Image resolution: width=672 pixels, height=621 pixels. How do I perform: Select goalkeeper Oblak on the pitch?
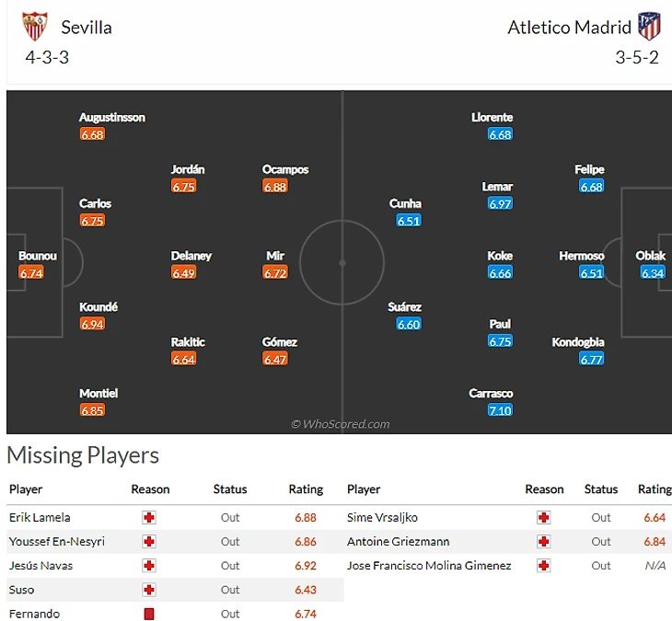(x=650, y=256)
